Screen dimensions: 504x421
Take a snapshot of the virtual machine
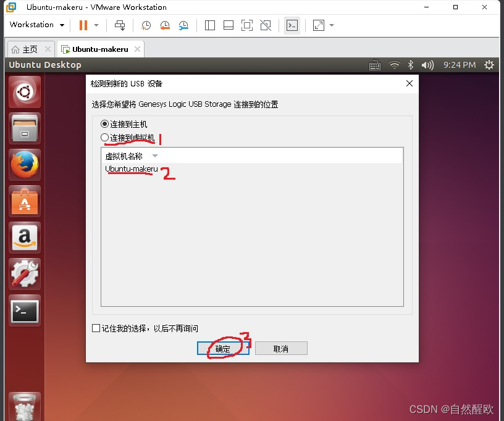tap(145, 25)
